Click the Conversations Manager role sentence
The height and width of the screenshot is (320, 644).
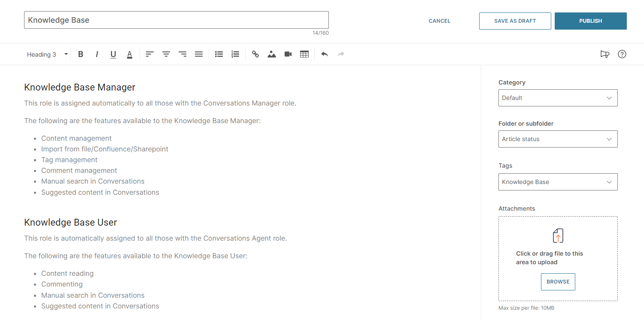160,103
